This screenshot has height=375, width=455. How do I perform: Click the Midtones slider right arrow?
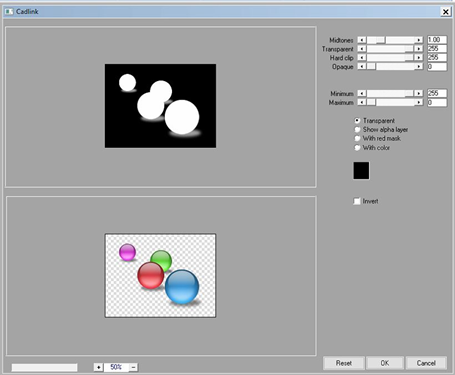click(419, 40)
